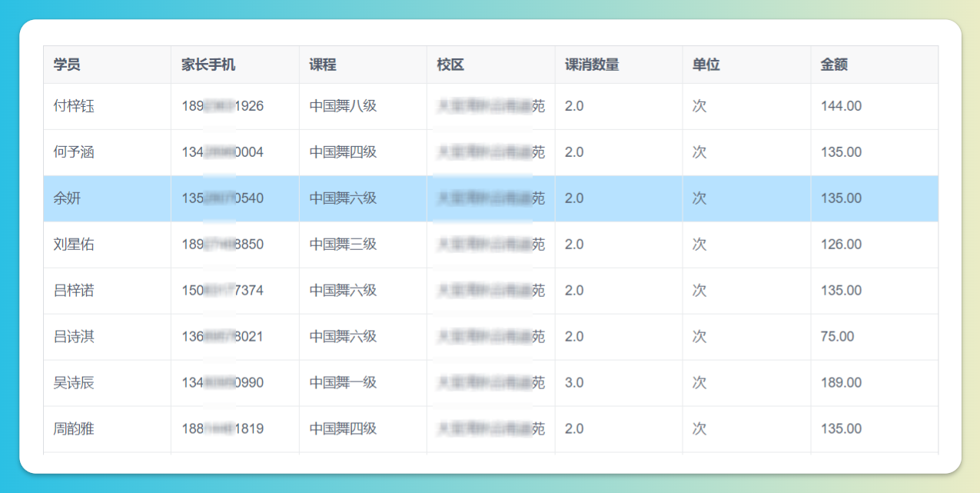Click the campus cell in 吕诗淇's row
The image size is (980, 493).
491,337
